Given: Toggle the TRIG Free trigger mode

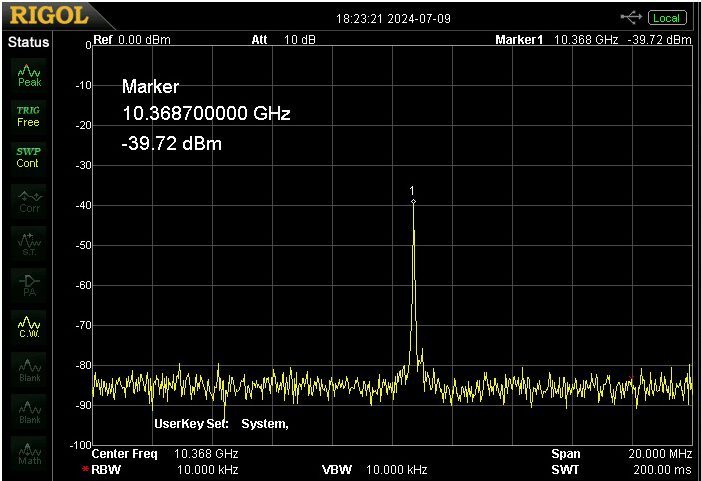Looking at the screenshot, I should pos(29,116).
